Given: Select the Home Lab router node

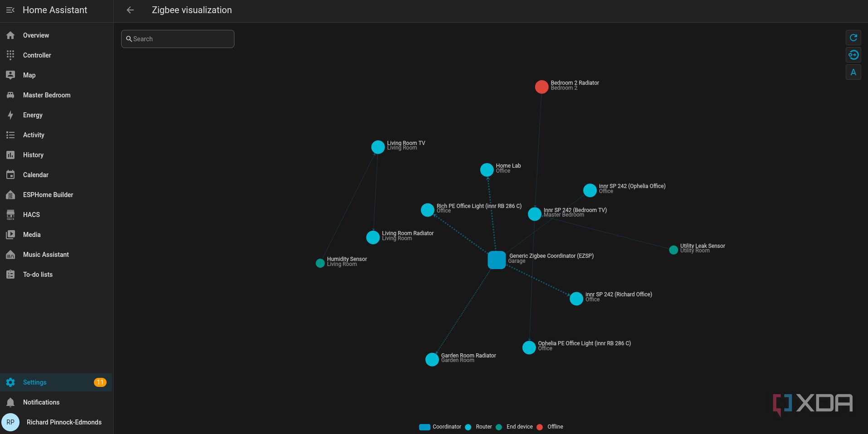Looking at the screenshot, I should point(487,170).
